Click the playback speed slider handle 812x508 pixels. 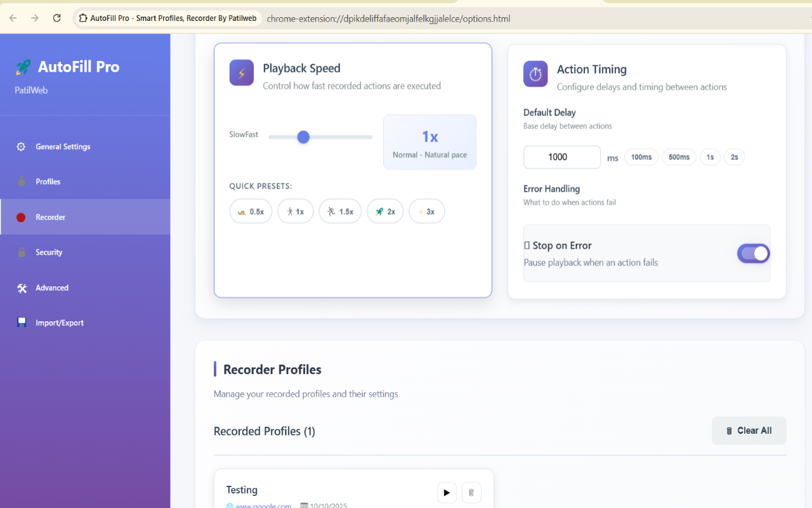click(303, 137)
